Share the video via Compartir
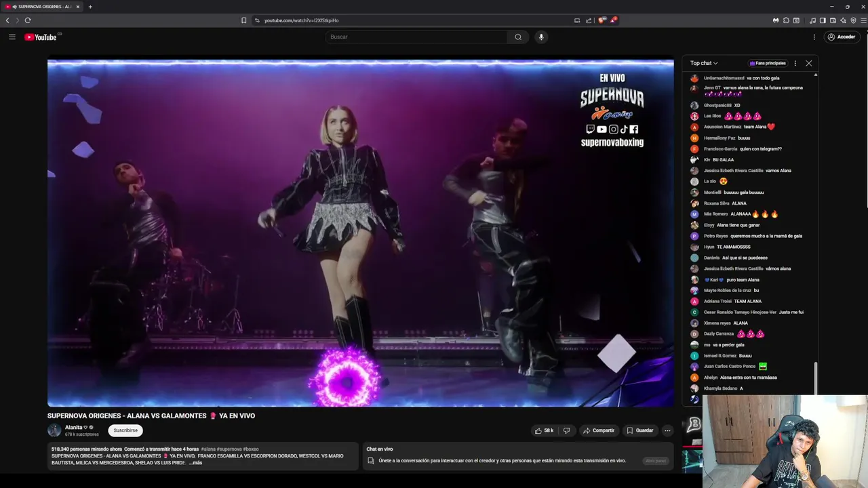The height and width of the screenshot is (488, 868). coord(598,430)
